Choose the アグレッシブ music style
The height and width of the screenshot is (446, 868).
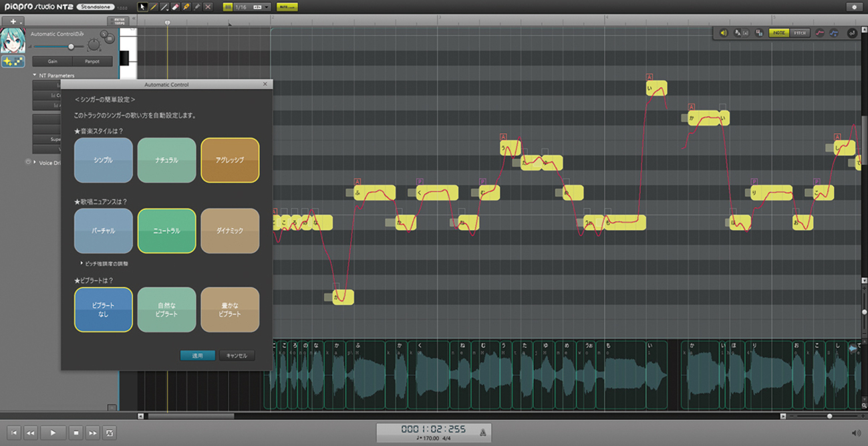pyautogui.click(x=230, y=160)
